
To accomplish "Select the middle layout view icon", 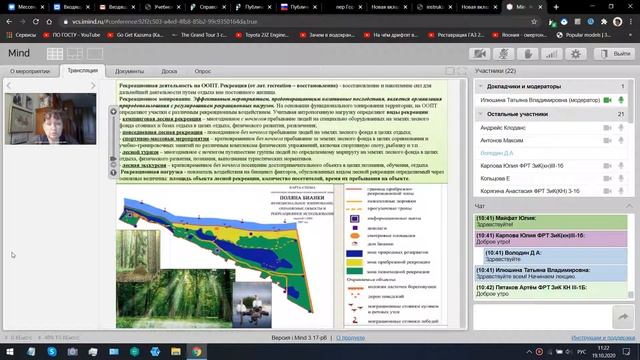I will pos(75,54).
